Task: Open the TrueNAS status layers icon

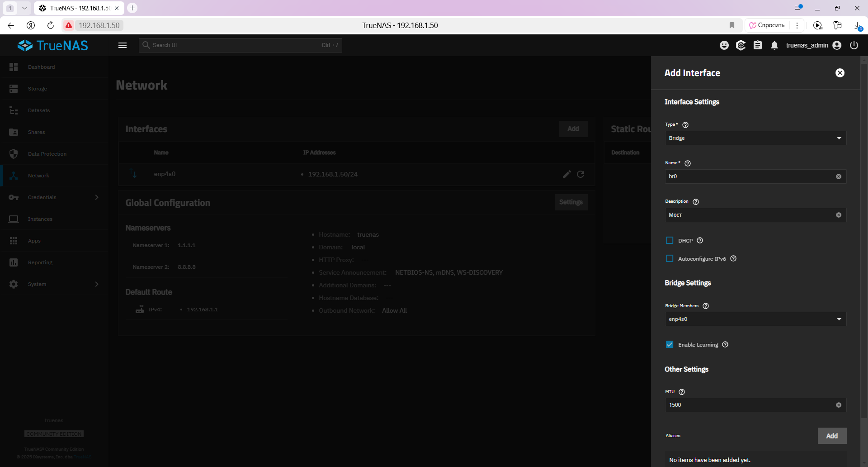Action: (x=741, y=45)
